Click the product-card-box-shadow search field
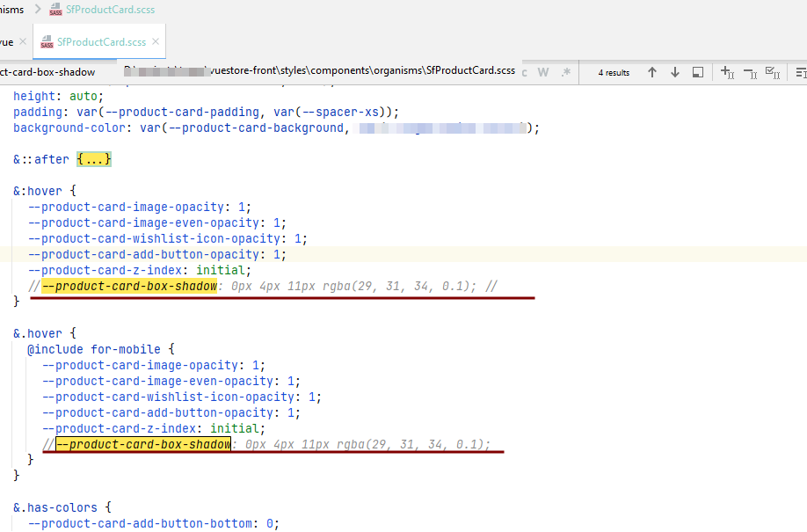This screenshot has width=807, height=532. [53, 72]
